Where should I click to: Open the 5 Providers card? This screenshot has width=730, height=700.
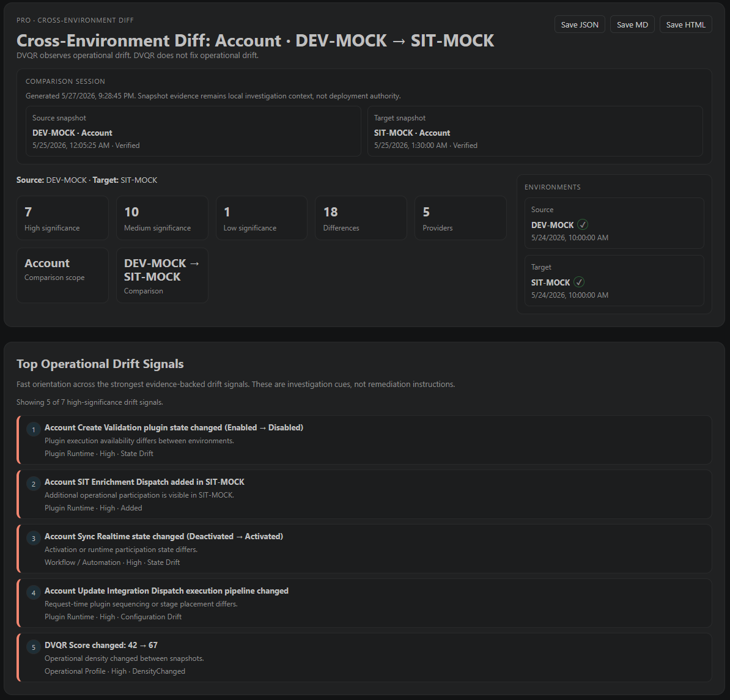[460, 218]
